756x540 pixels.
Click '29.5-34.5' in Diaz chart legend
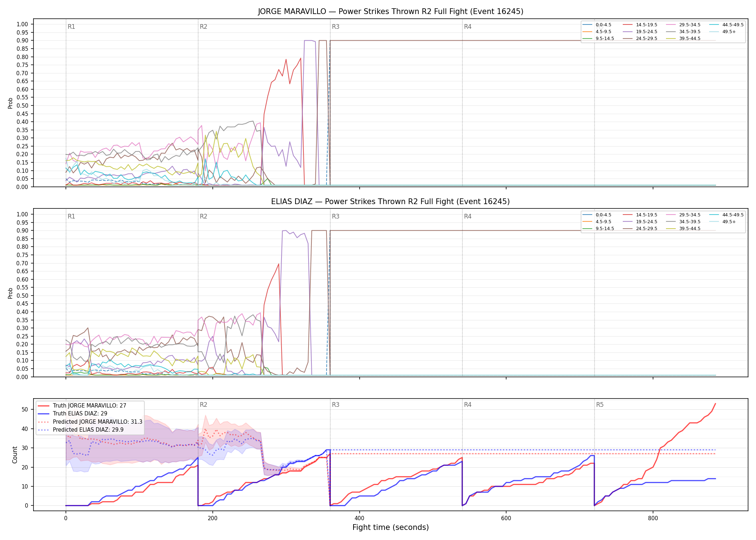(690, 215)
